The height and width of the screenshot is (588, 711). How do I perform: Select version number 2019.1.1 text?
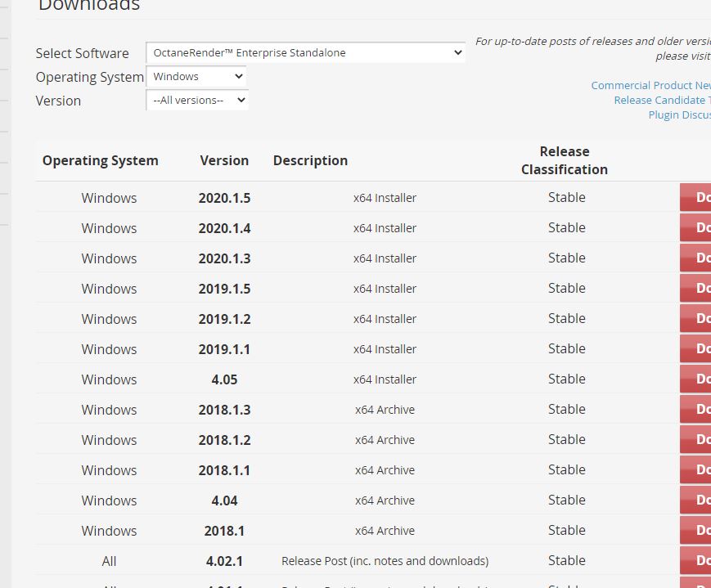(224, 349)
